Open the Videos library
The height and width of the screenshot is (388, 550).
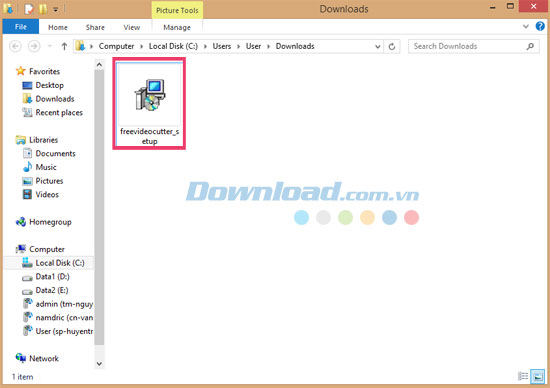47,195
